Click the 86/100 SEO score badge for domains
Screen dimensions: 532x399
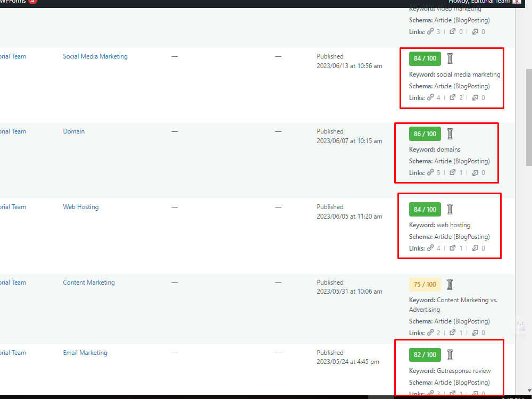(425, 134)
